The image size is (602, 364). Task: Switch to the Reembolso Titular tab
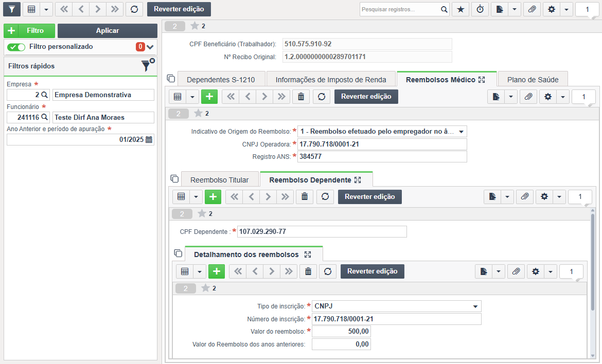tap(219, 180)
